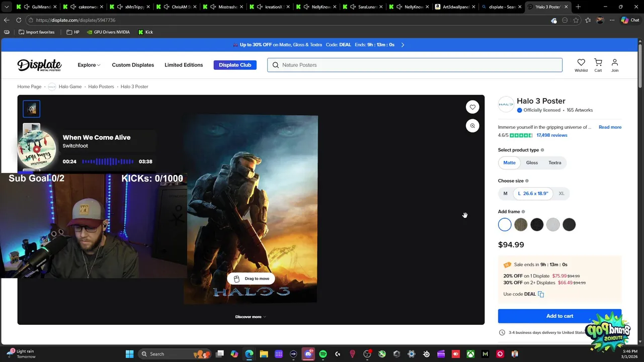Select the Textra product type

pyautogui.click(x=554, y=162)
